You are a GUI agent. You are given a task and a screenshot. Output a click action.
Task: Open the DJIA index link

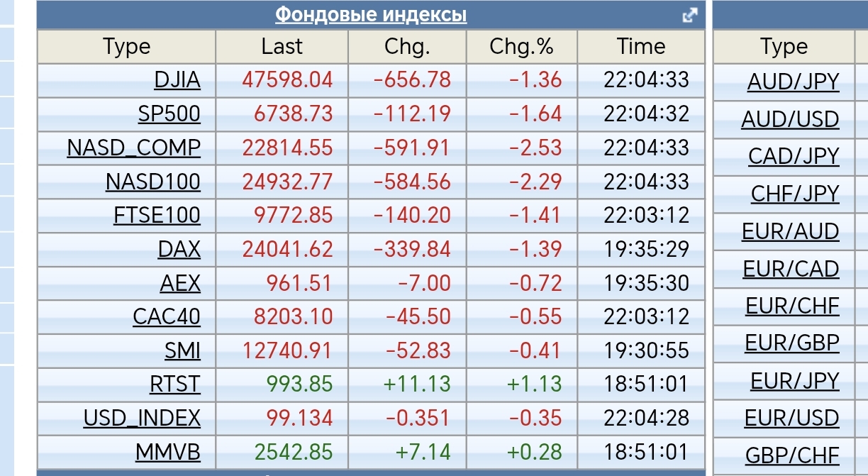pyautogui.click(x=177, y=80)
